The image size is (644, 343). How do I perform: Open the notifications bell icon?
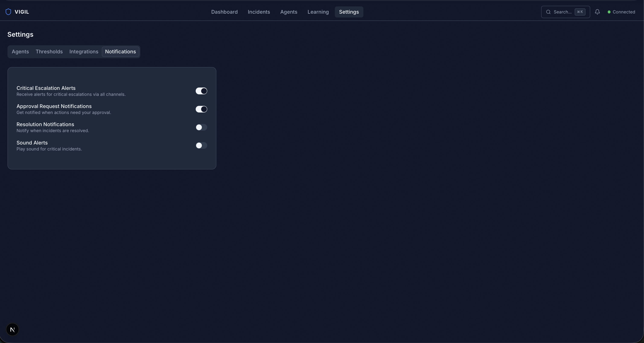coord(597,12)
